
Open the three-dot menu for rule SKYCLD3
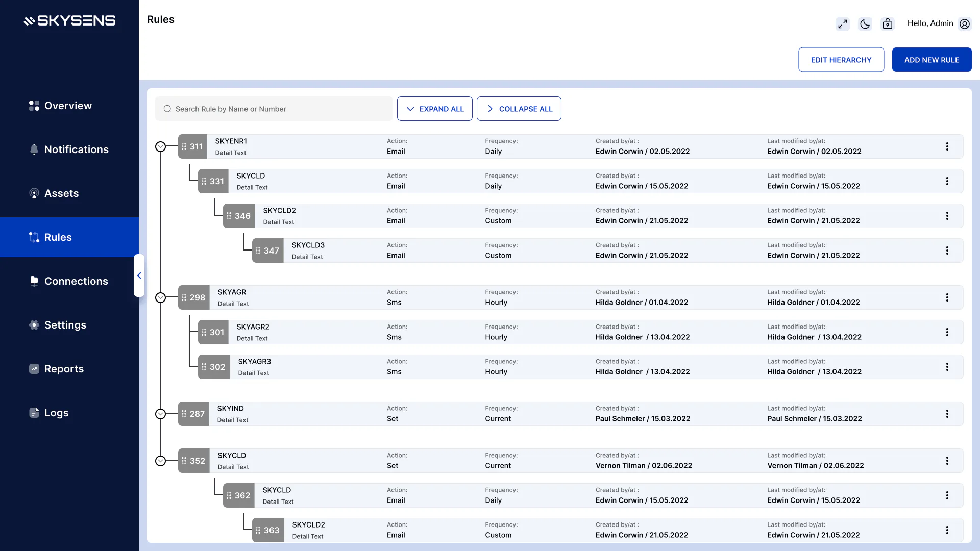coord(947,251)
